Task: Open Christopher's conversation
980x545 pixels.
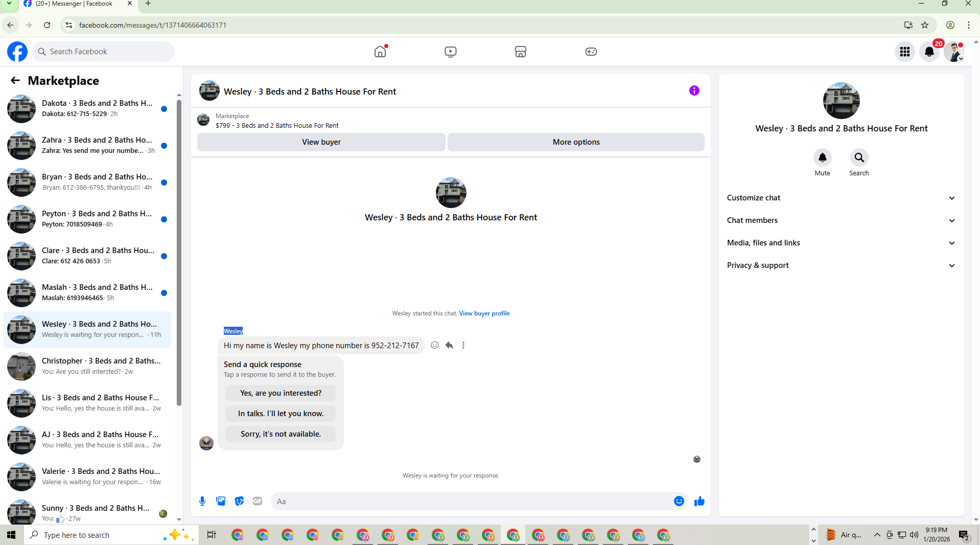Action: tap(88, 366)
